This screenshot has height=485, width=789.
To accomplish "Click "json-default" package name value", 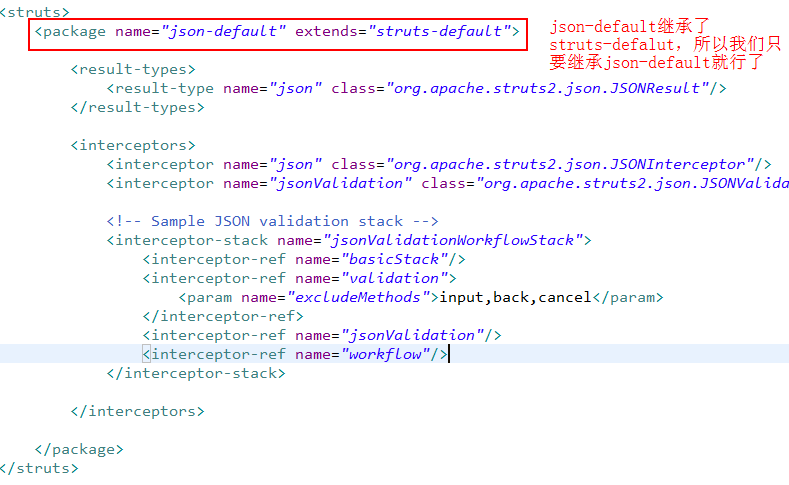I will pyautogui.click(x=223, y=31).
